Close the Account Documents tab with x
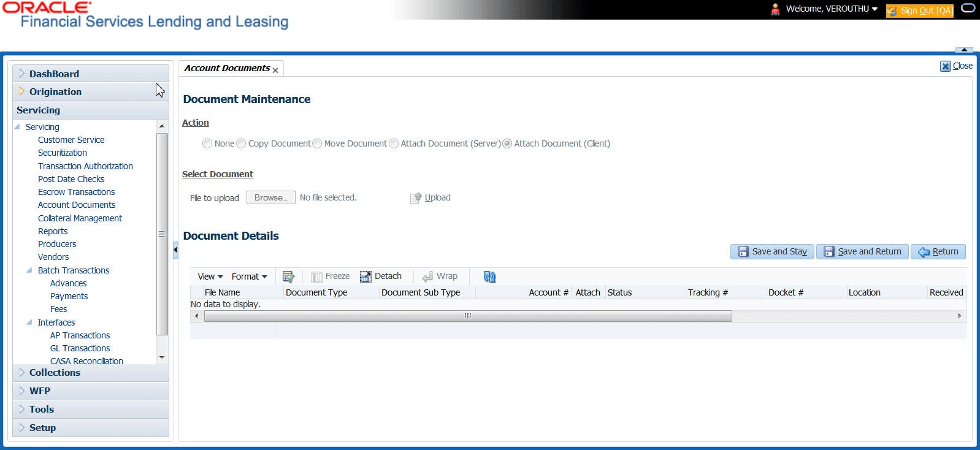The image size is (980, 450). (275, 71)
